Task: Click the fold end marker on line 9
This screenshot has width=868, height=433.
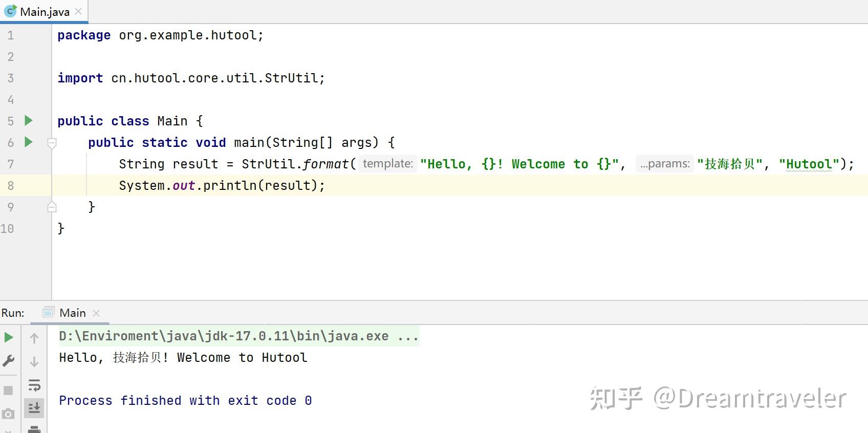Action: click(x=52, y=207)
